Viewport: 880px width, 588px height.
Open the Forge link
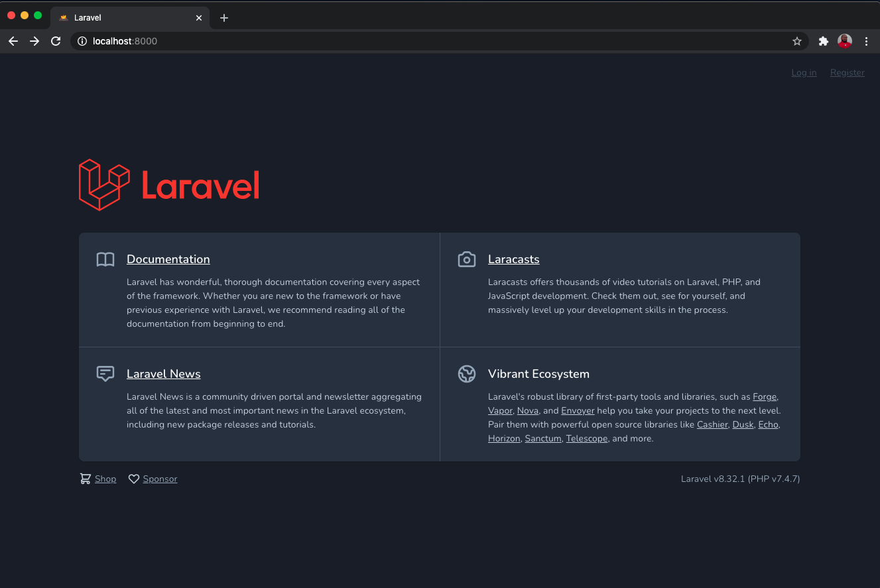765,396
